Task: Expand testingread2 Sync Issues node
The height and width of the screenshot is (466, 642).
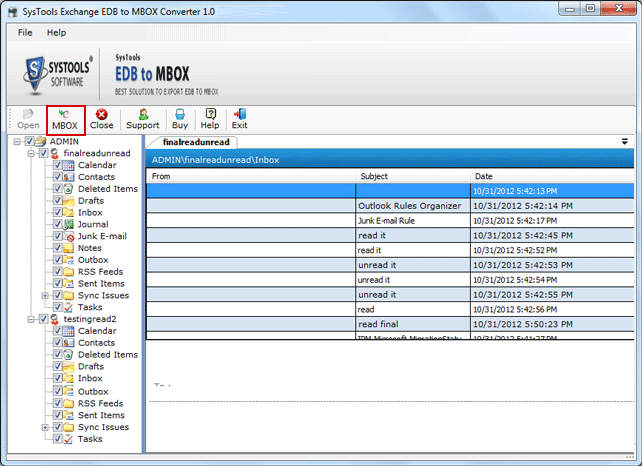Action: coord(45,428)
